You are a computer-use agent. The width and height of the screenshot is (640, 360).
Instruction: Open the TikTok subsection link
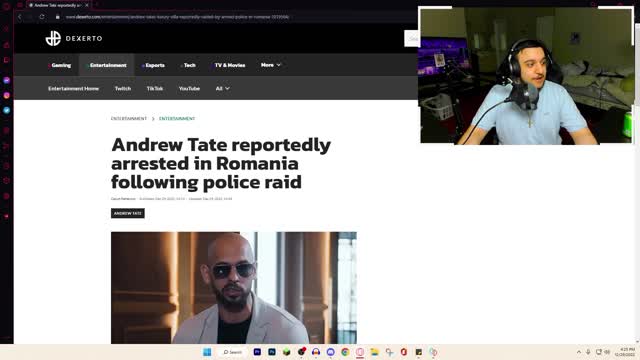tap(155, 88)
